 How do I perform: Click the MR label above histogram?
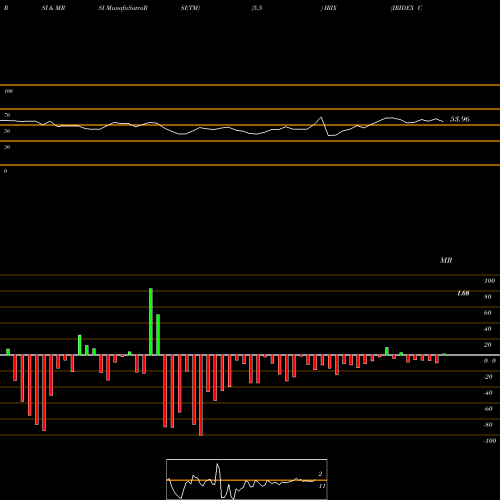(x=446, y=260)
